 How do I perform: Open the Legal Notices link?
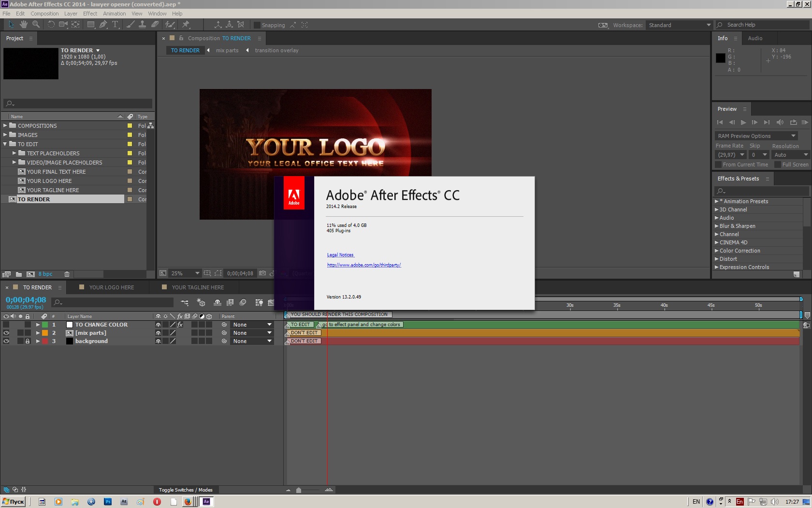(x=340, y=255)
